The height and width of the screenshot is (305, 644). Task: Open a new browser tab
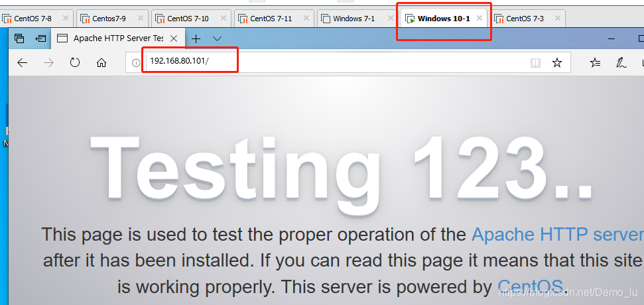(x=196, y=38)
